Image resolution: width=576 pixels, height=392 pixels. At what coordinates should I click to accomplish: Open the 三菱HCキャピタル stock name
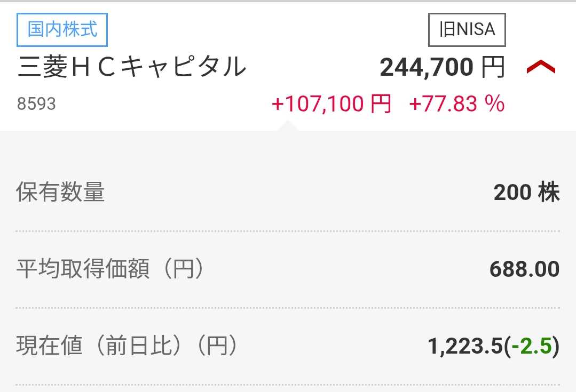click(132, 68)
